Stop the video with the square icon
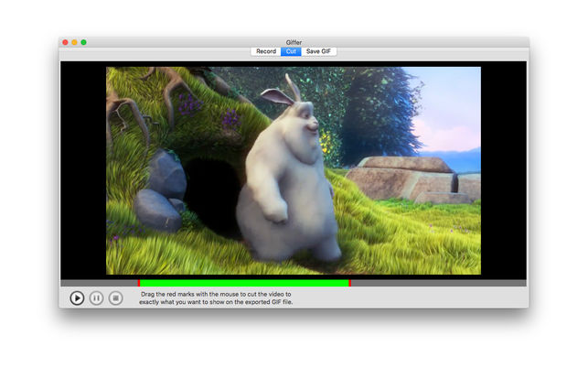The image size is (588, 368). (115, 298)
